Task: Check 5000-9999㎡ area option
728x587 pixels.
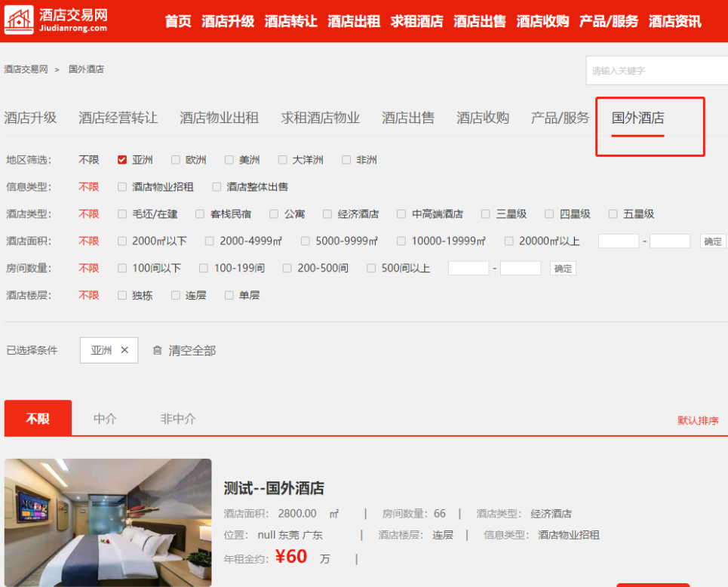Action: [305, 241]
